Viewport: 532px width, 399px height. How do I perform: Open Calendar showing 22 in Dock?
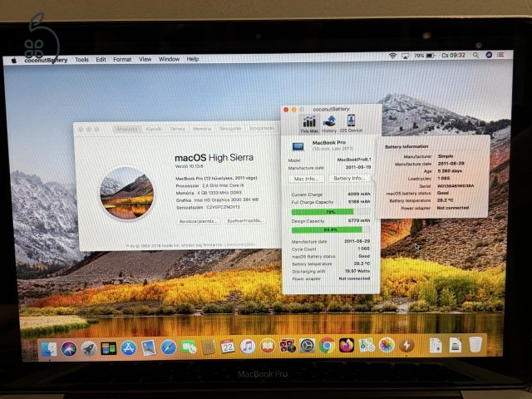[x=228, y=347]
